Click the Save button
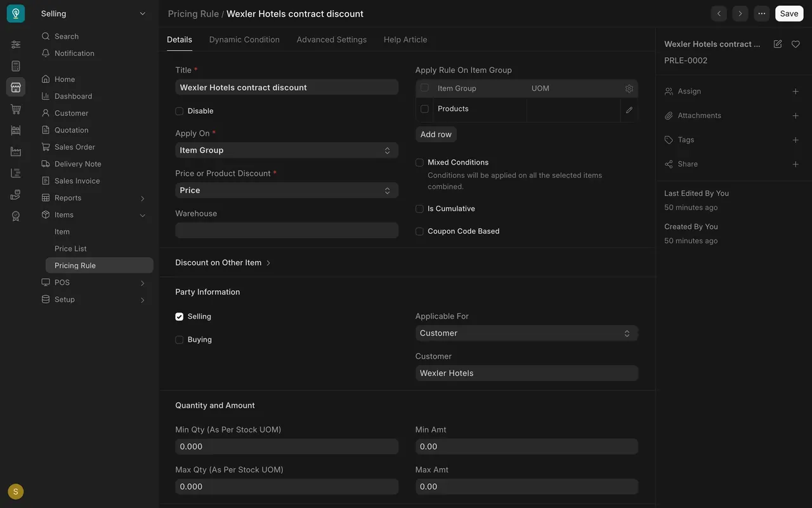This screenshot has height=508, width=812. (x=789, y=13)
